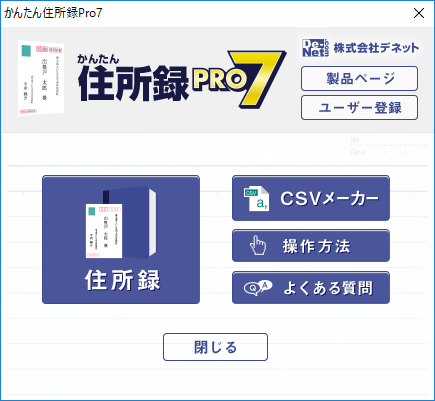Open 操作方法 instructions

tap(311, 246)
